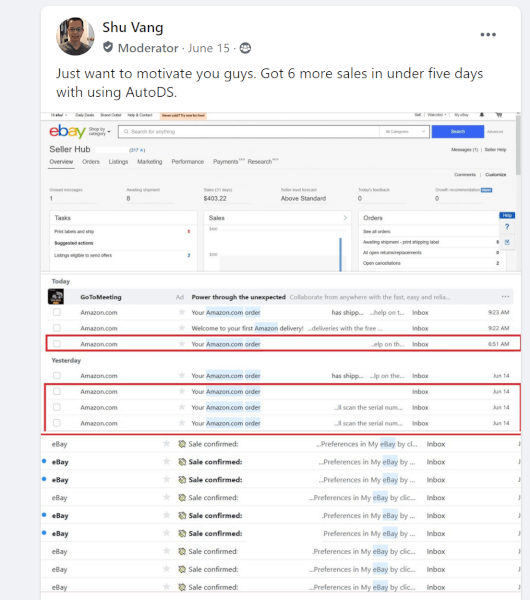
Task: Click the Sales $403.22 value
Action: 215,199
